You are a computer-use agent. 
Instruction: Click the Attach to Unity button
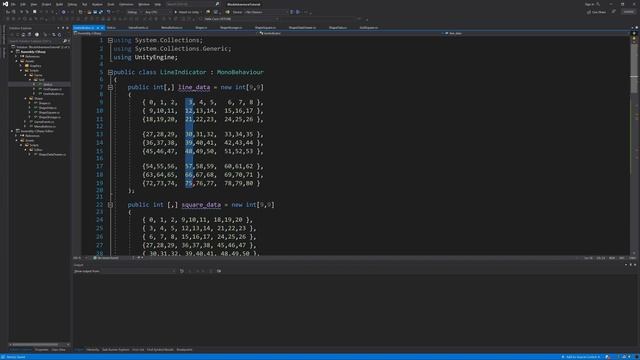(x=188, y=12)
